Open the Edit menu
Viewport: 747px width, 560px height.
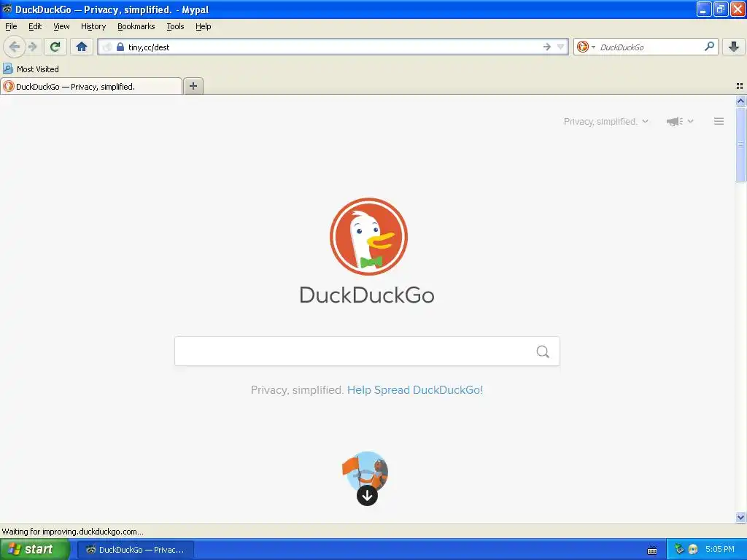click(x=35, y=26)
